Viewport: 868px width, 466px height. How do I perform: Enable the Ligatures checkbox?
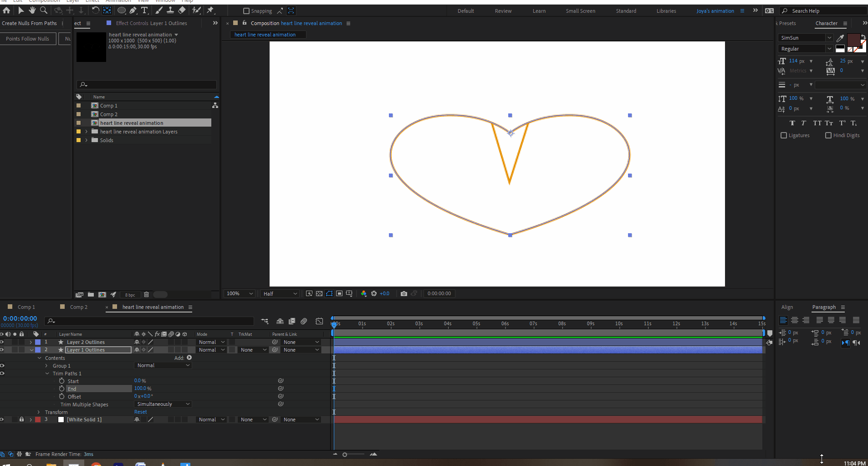[784, 135]
